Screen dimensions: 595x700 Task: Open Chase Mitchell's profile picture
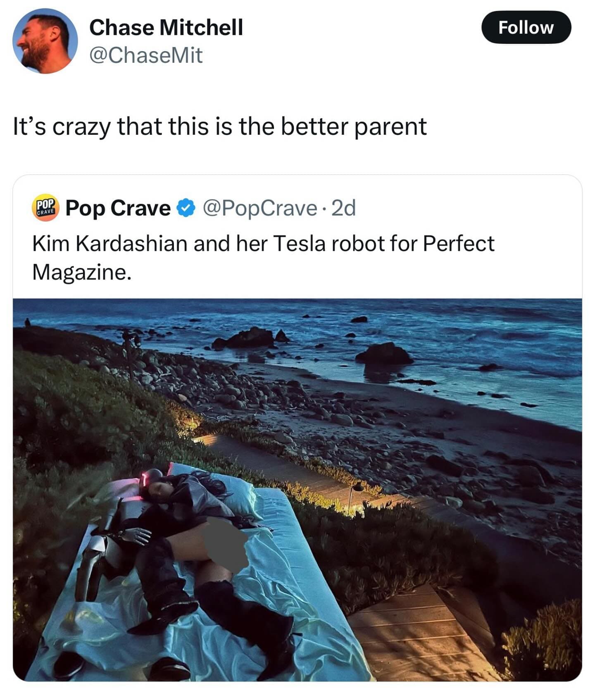tap(45, 41)
